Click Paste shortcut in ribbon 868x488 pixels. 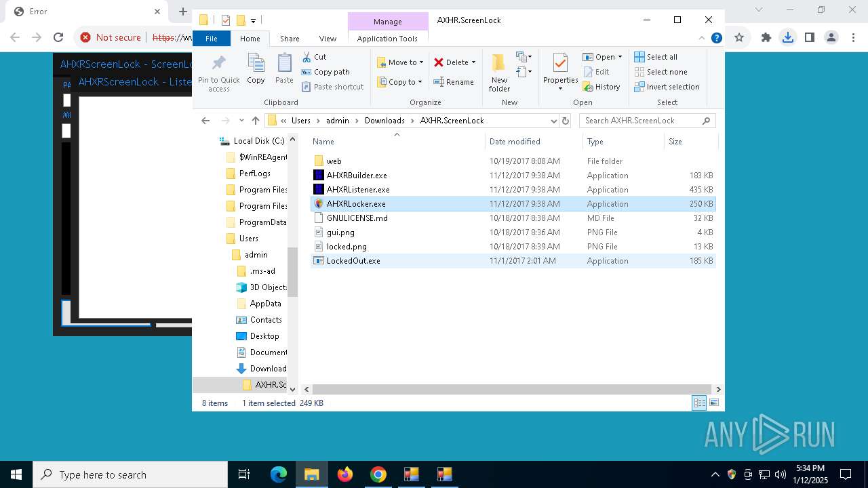tap(332, 87)
